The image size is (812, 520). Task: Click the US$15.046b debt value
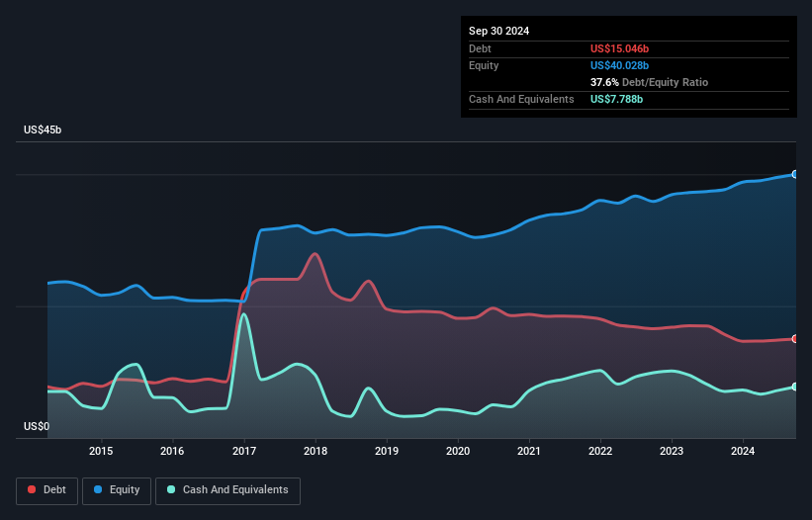click(x=619, y=48)
